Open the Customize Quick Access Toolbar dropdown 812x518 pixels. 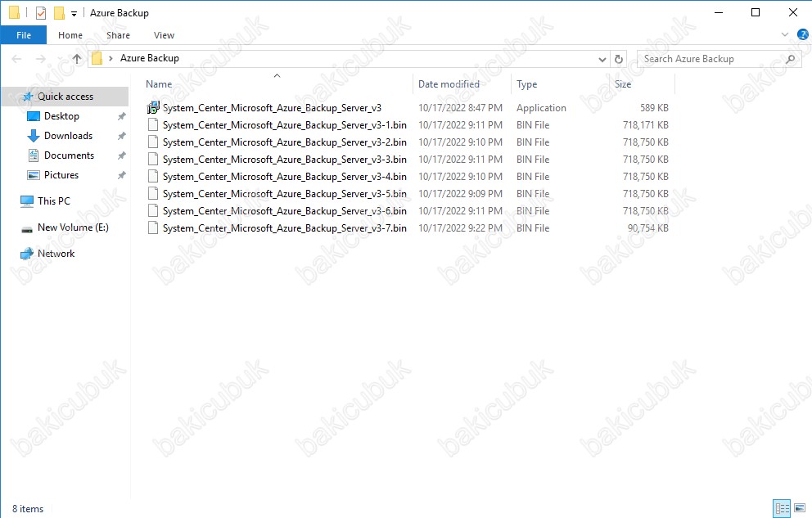coord(74,14)
